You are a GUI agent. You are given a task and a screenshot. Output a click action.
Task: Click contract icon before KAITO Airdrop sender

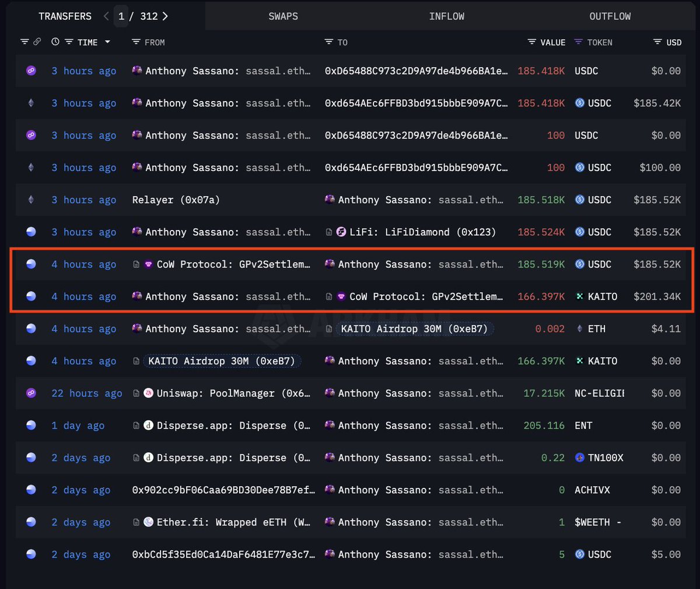coord(136,361)
